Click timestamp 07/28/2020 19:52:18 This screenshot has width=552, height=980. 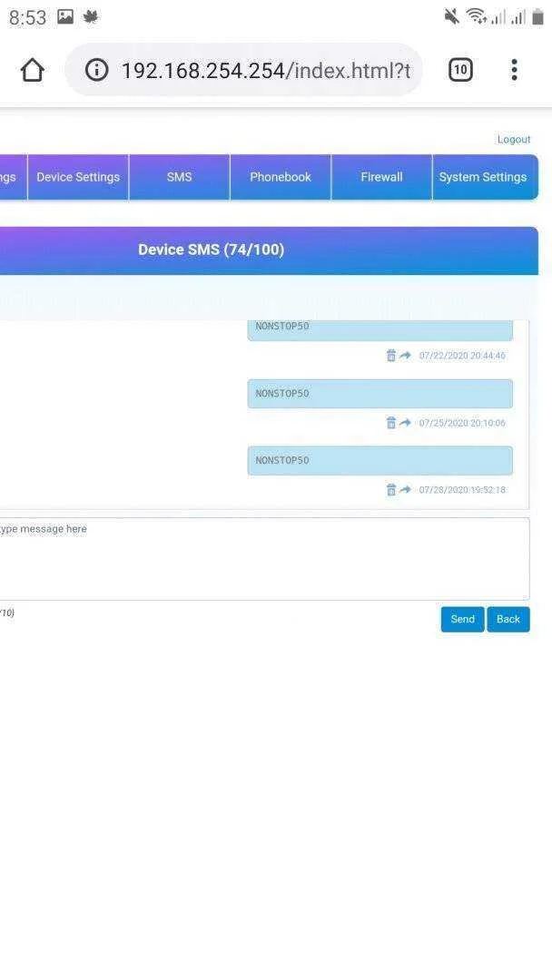coord(462,490)
